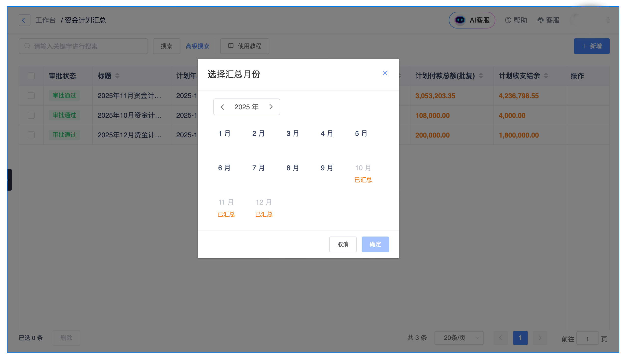626x364 pixels.
Task: Toggle the select-all checkbox in table header
Action: pos(31,76)
